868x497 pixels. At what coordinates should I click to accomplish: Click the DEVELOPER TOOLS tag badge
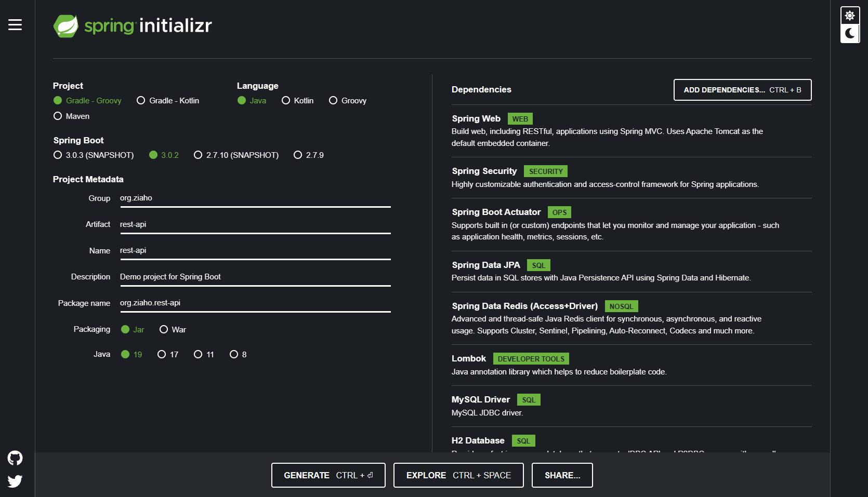point(531,359)
